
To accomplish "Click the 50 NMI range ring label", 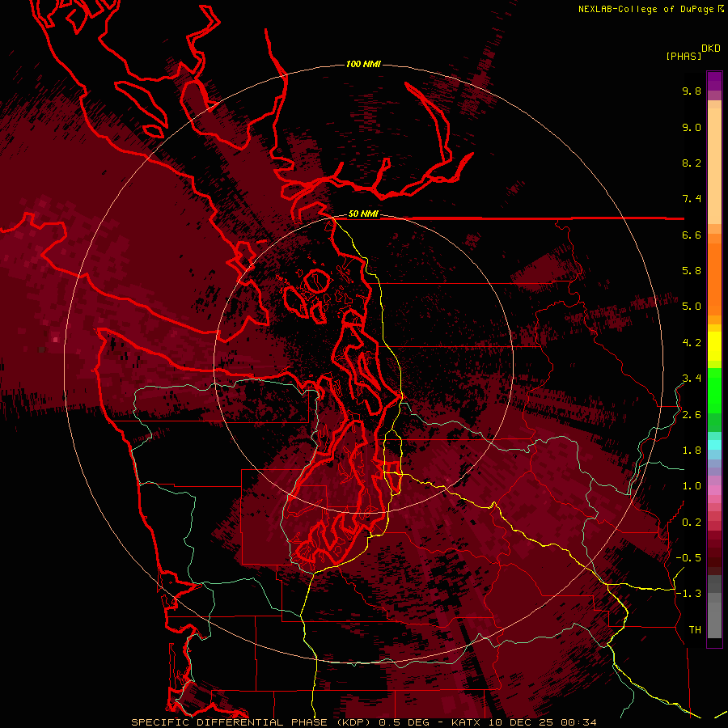I will [363, 214].
